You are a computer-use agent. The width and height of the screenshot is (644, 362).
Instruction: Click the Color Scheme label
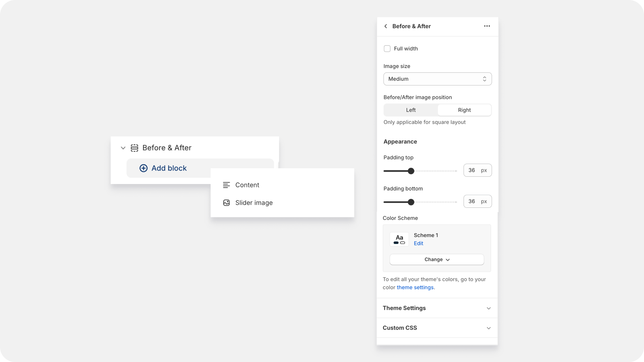(x=400, y=218)
